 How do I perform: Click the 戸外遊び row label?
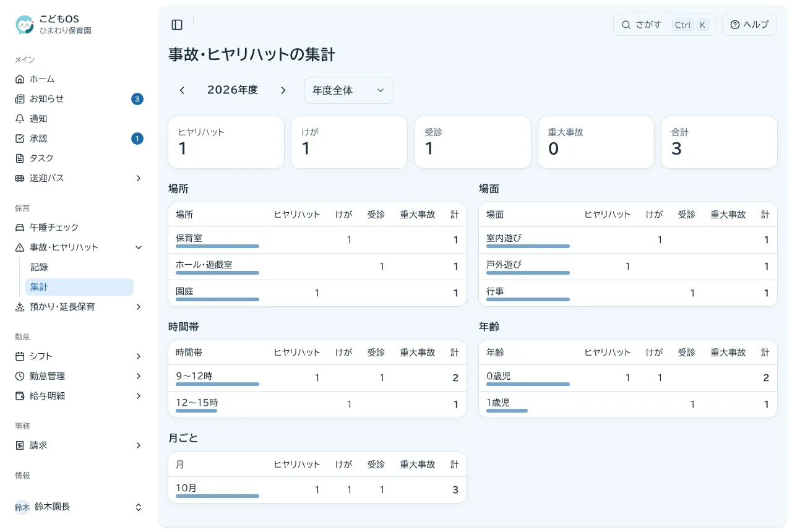pos(504,265)
